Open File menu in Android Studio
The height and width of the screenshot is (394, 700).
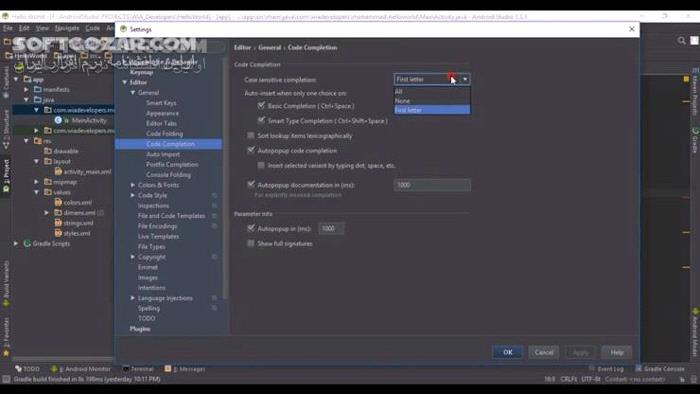click(8, 28)
